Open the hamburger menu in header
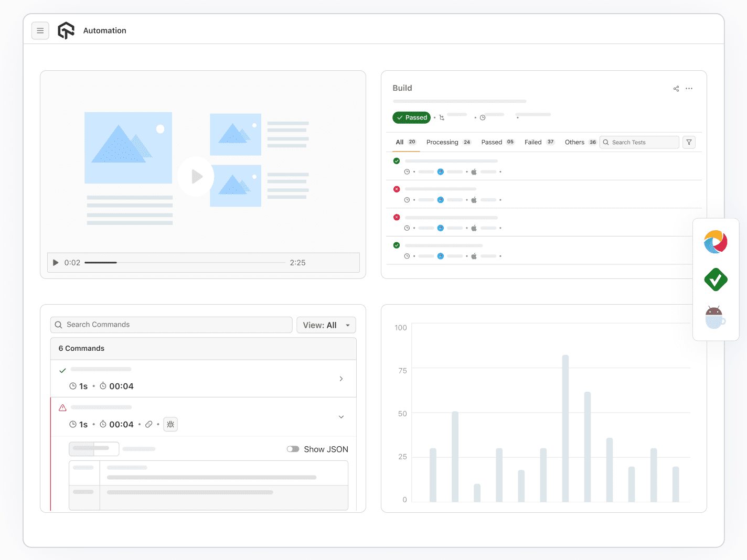Viewport: 747px width, 560px height. [40, 31]
